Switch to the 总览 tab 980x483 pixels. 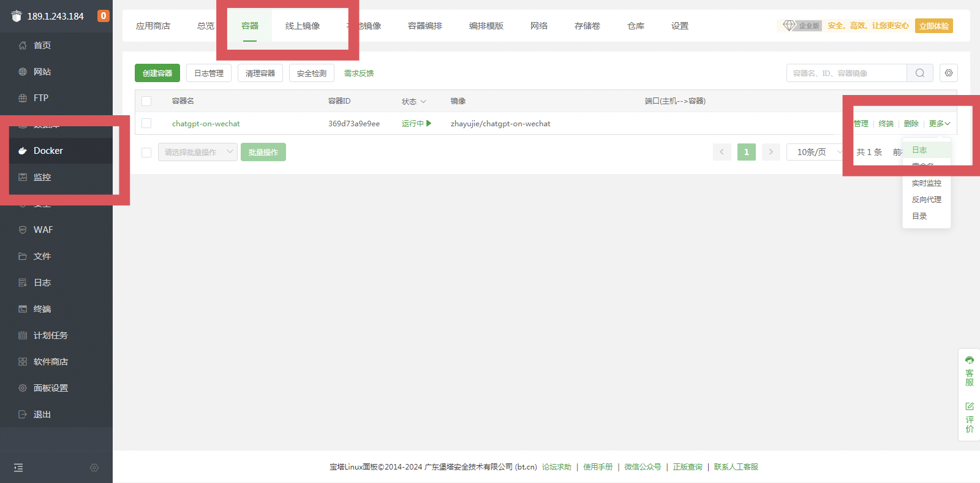click(x=206, y=26)
